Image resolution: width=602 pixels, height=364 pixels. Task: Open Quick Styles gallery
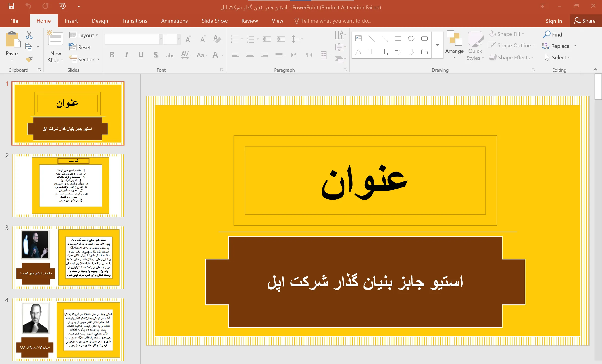pyautogui.click(x=475, y=46)
